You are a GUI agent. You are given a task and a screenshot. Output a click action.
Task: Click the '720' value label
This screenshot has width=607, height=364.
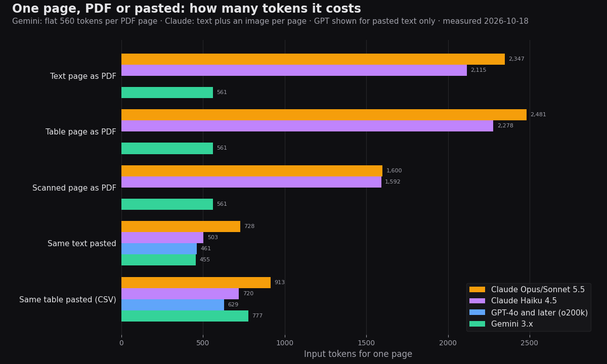(x=248, y=294)
